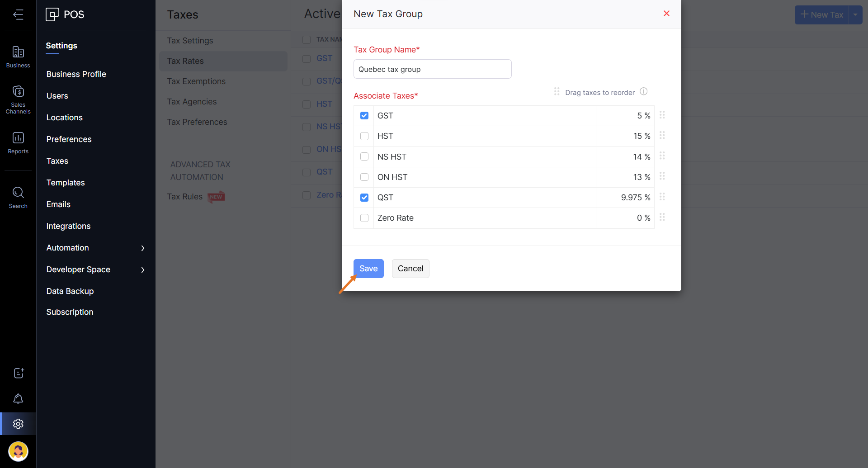The width and height of the screenshot is (868, 468).
Task: Uncheck the GST tax checkbox
Action: [x=364, y=116]
